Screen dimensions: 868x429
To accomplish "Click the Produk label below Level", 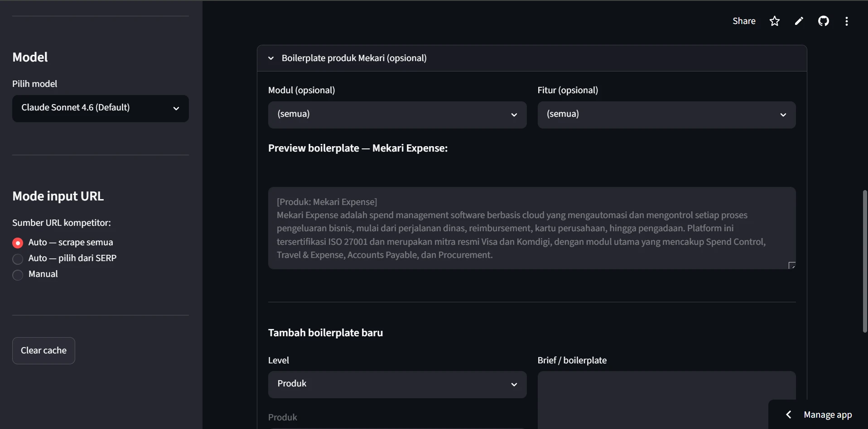I will click(x=283, y=417).
